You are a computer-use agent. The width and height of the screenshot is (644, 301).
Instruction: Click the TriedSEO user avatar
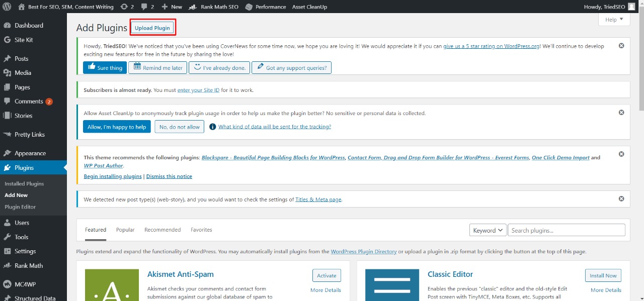pos(631,7)
